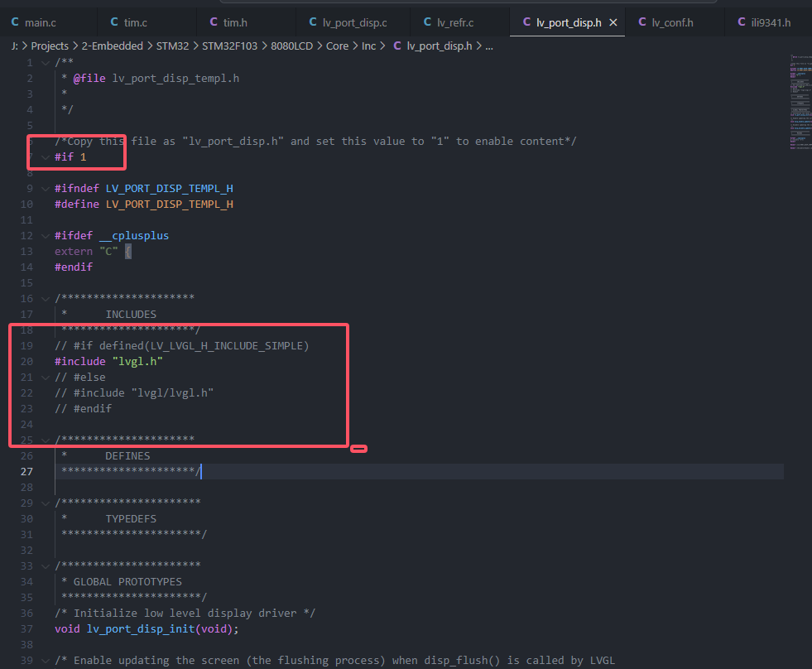Open the 8080LCD breadcrumb folder
812x669 pixels.
291,46
